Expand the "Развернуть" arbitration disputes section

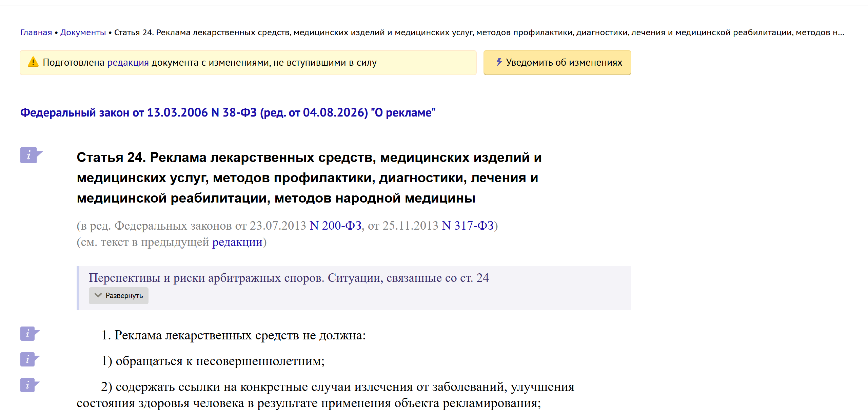pos(119,296)
